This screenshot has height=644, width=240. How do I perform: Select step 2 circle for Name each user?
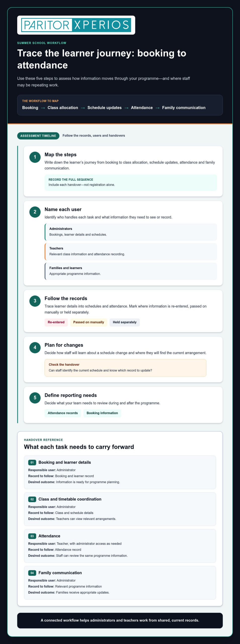click(35, 212)
